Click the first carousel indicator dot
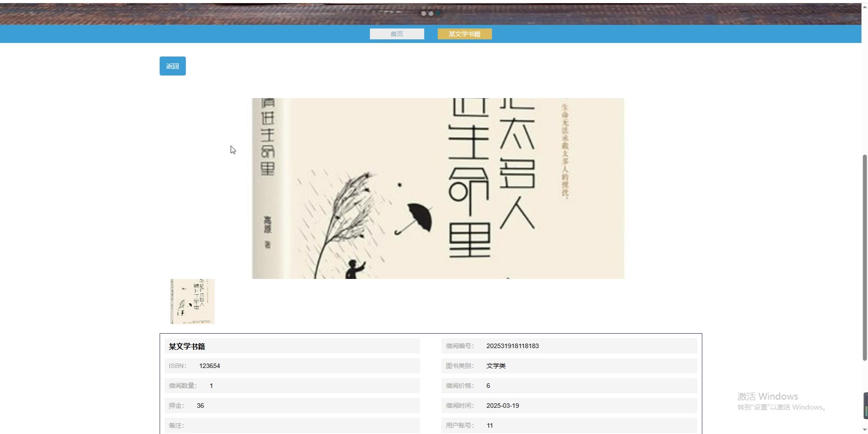Viewport: 868px width, 434px height. pyautogui.click(x=424, y=14)
